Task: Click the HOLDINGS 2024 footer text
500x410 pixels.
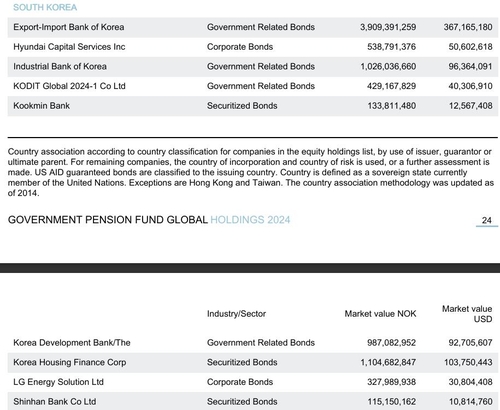Action: click(250, 220)
